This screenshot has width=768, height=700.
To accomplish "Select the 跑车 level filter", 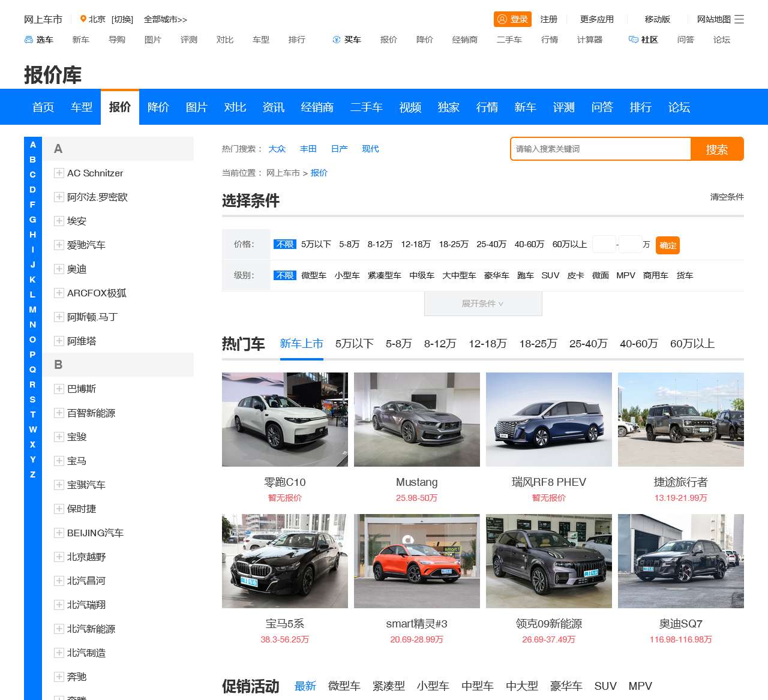I will coord(526,275).
